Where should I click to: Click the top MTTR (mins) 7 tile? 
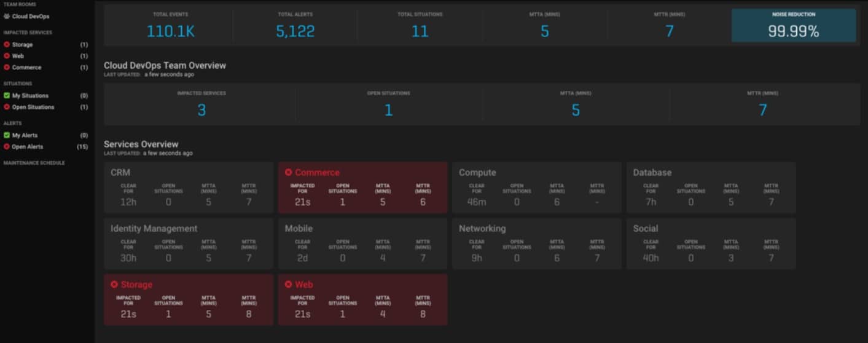point(670,25)
